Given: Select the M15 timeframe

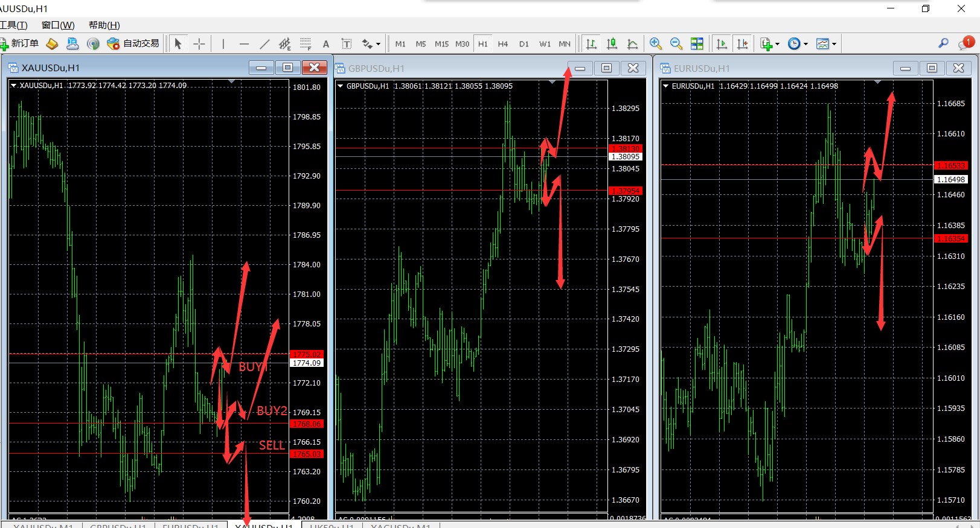Looking at the screenshot, I should pyautogui.click(x=441, y=43).
